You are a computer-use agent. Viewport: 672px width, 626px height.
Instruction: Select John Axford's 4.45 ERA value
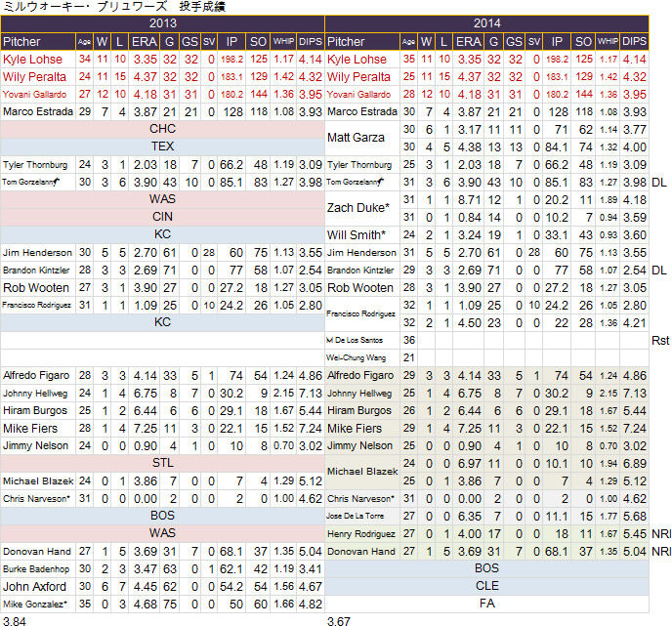click(x=145, y=587)
